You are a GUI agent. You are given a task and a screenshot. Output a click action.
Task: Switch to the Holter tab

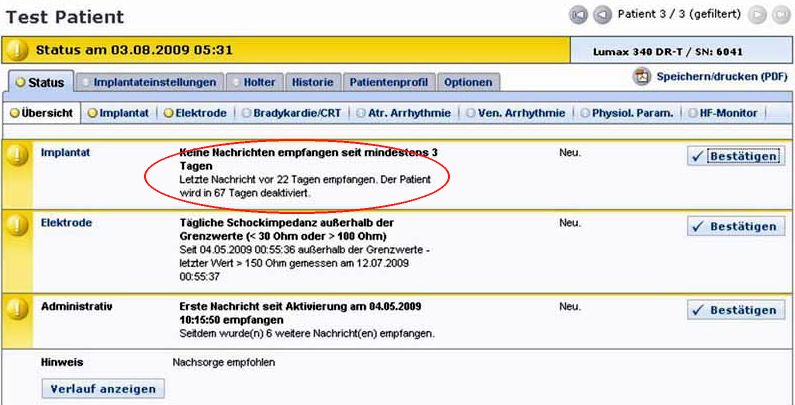pyautogui.click(x=254, y=83)
